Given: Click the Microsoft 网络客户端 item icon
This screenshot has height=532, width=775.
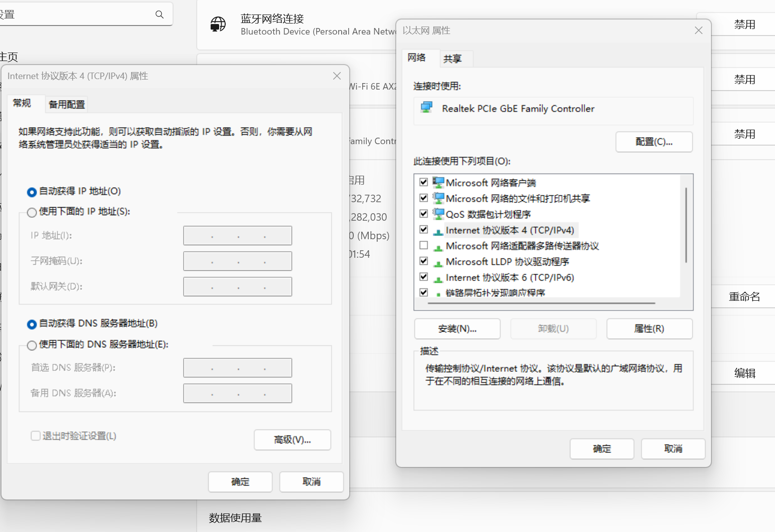Looking at the screenshot, I should coord(438,182).
